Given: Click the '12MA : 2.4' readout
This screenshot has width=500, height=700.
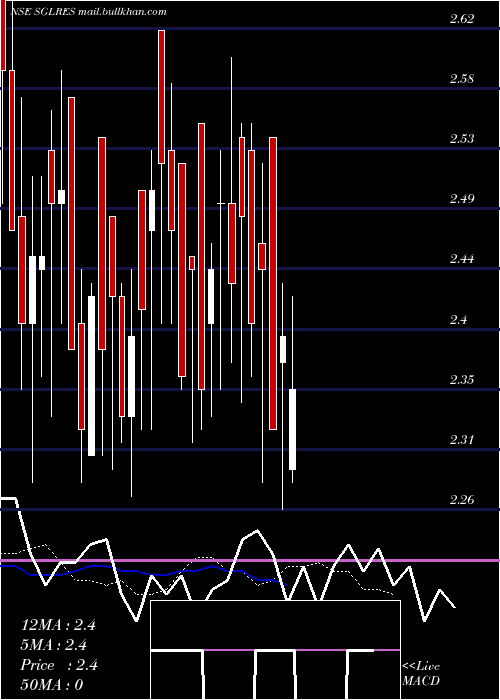Looking at the screenshot, I should pos(58,625).
